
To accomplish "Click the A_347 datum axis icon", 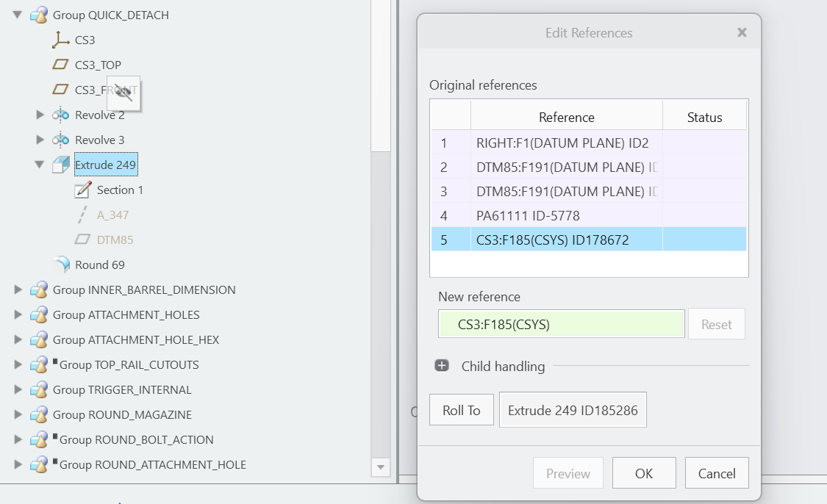I will (82, 215).
